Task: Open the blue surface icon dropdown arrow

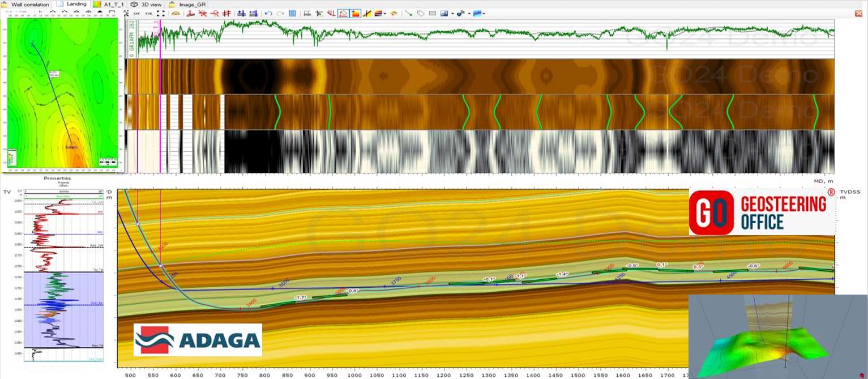Action: coord(484,13)
